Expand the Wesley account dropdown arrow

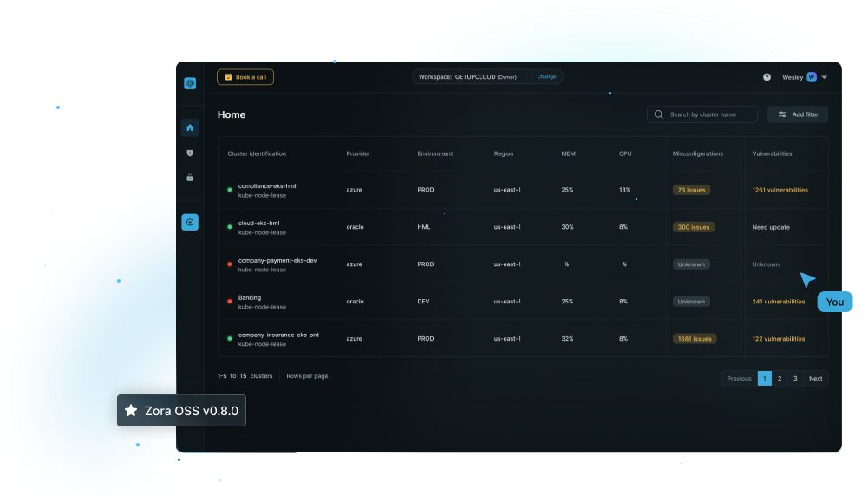[825, 77]
